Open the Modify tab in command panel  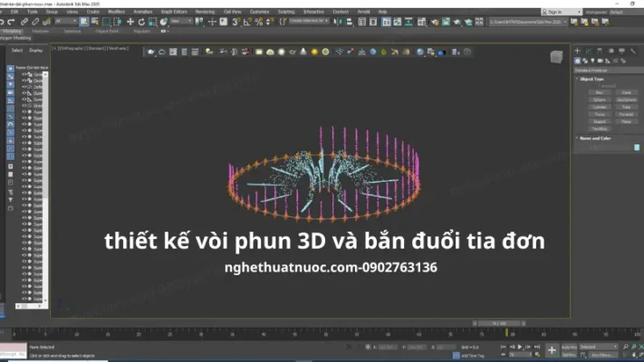tap(589, 51)
